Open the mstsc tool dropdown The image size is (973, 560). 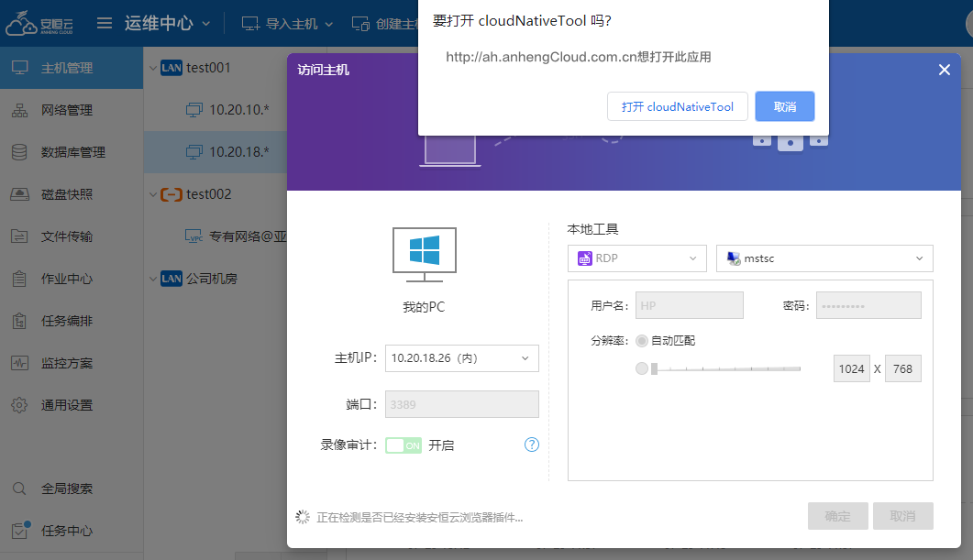pyautogui.click(x=824, y=258)
